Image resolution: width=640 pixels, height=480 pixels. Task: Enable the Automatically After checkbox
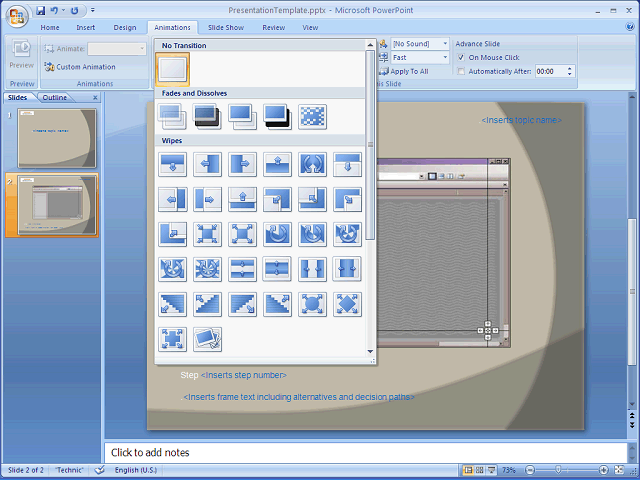(x=460, y=71)
